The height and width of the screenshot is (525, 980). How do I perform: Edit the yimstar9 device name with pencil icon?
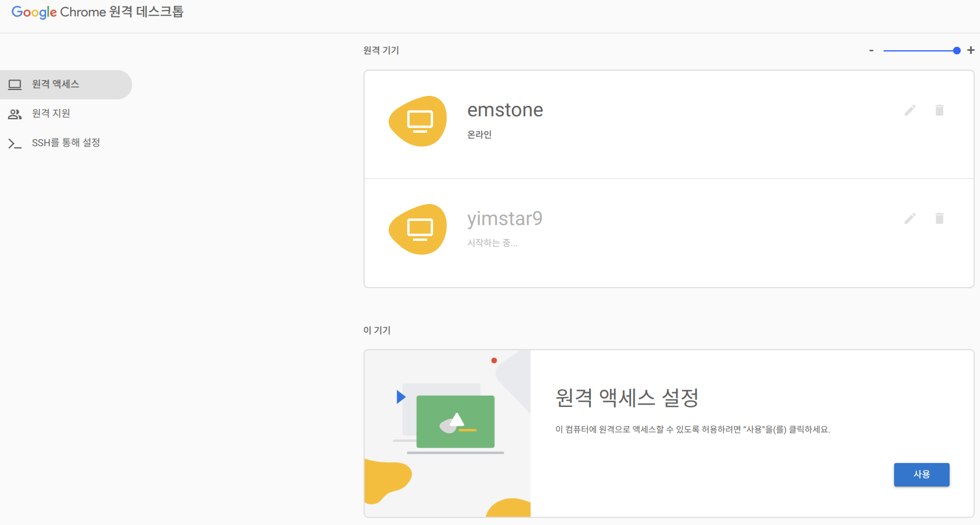click(x=910, y=218)
